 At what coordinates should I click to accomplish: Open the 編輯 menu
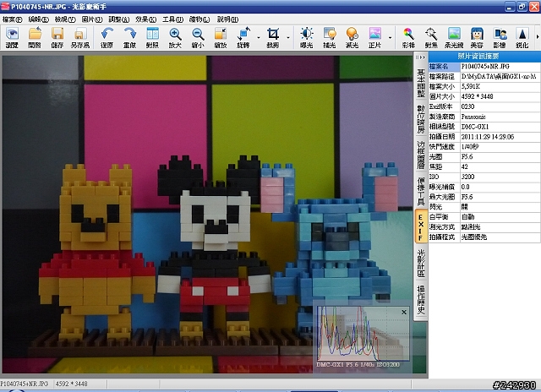tap(38, 19)
